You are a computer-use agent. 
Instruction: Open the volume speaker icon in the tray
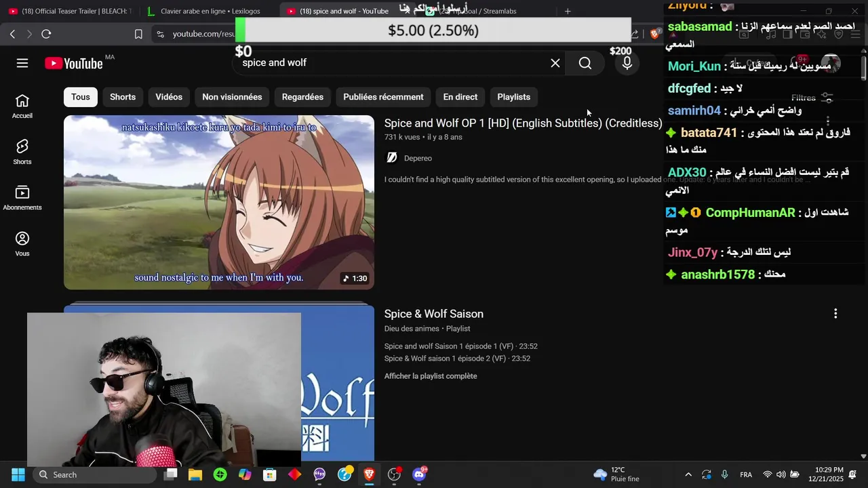coord(781,474)
